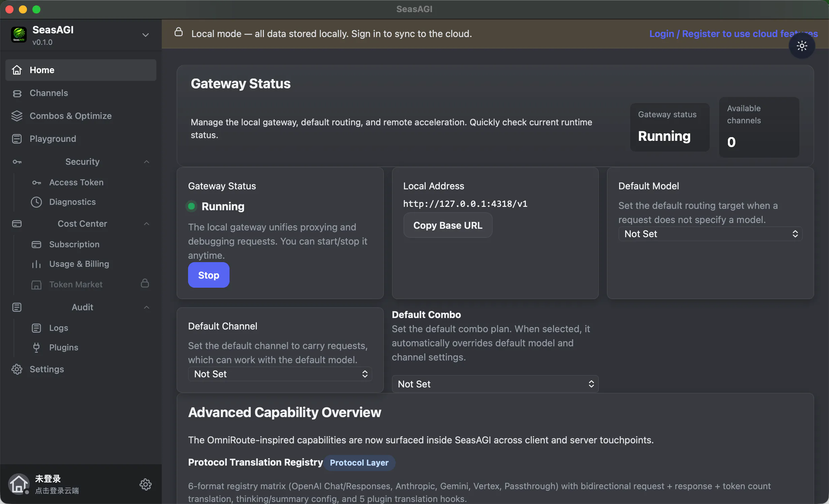Open the Default Channel dropdown

(x=280, y=374)
